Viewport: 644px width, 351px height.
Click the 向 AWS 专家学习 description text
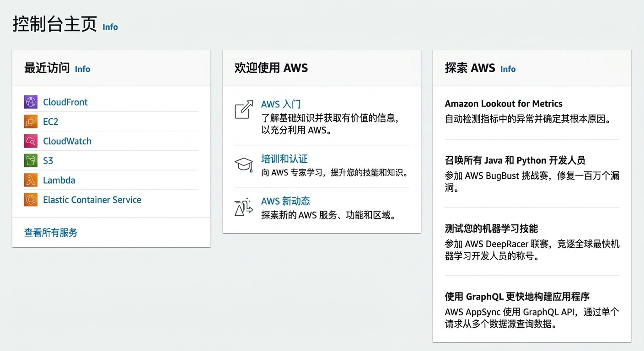[x=334, y=173]
